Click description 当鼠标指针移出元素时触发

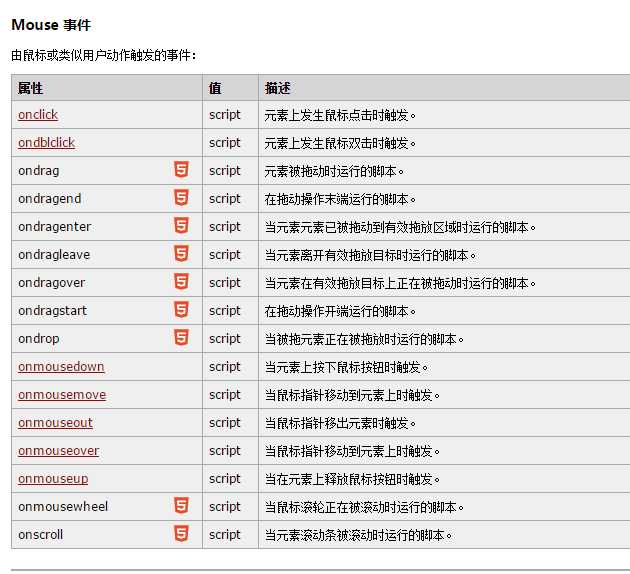(x=340, y=423)
